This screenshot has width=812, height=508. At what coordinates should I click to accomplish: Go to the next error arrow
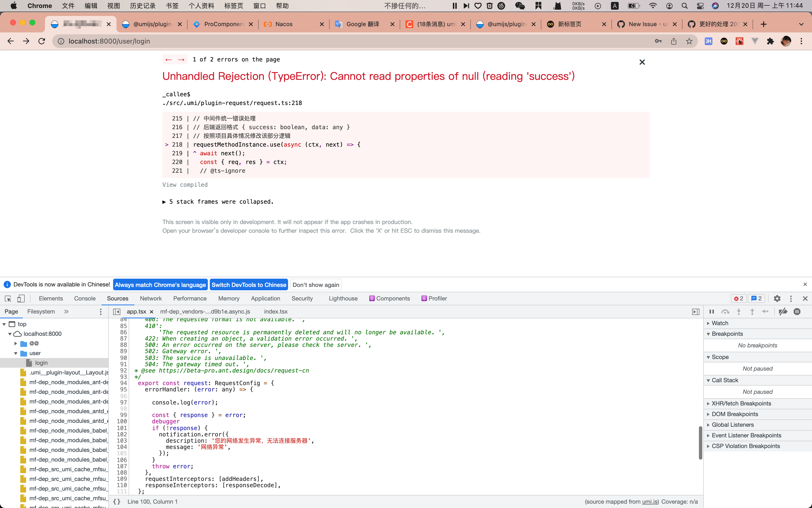[181, 60]
